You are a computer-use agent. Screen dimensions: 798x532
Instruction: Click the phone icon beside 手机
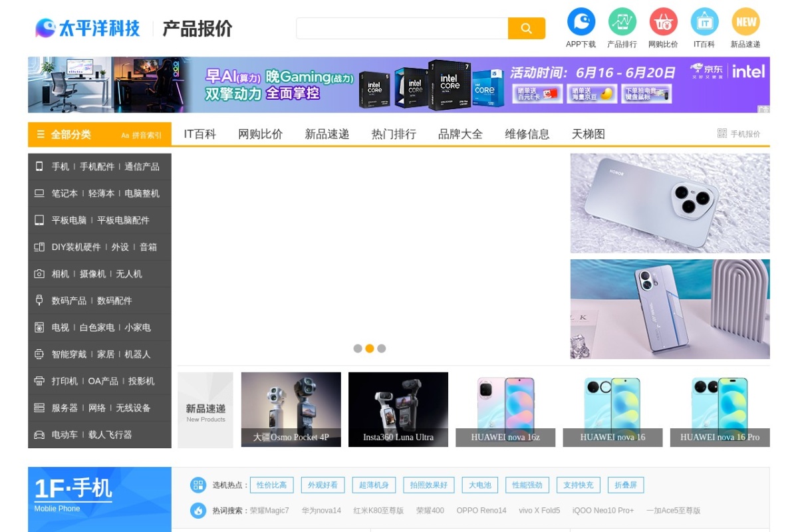pyautogui.click(x=39, y=166)
